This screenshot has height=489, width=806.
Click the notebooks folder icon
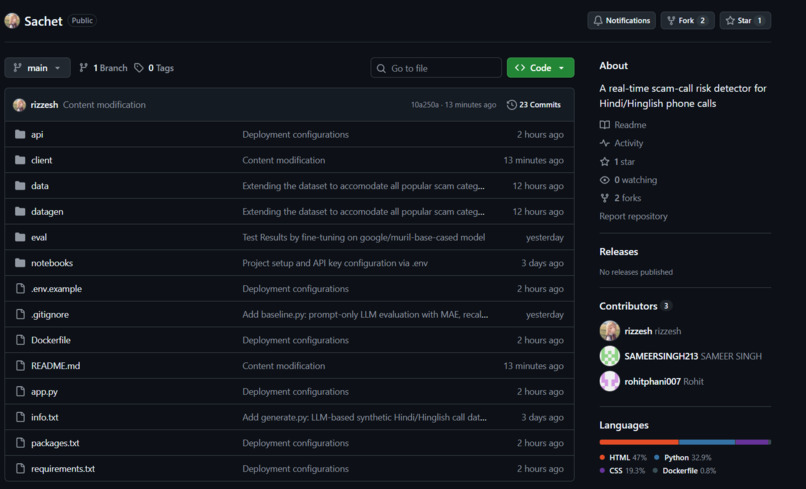pos(20,263)
